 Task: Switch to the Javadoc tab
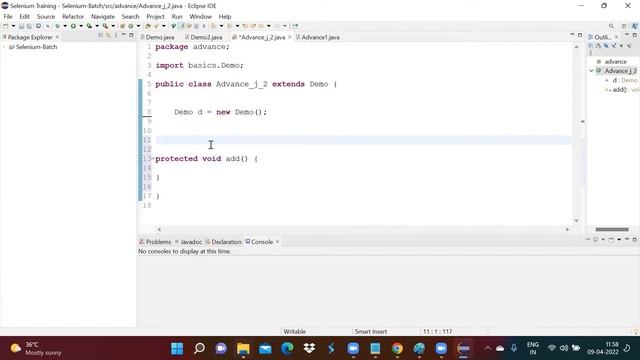point(188,242)
